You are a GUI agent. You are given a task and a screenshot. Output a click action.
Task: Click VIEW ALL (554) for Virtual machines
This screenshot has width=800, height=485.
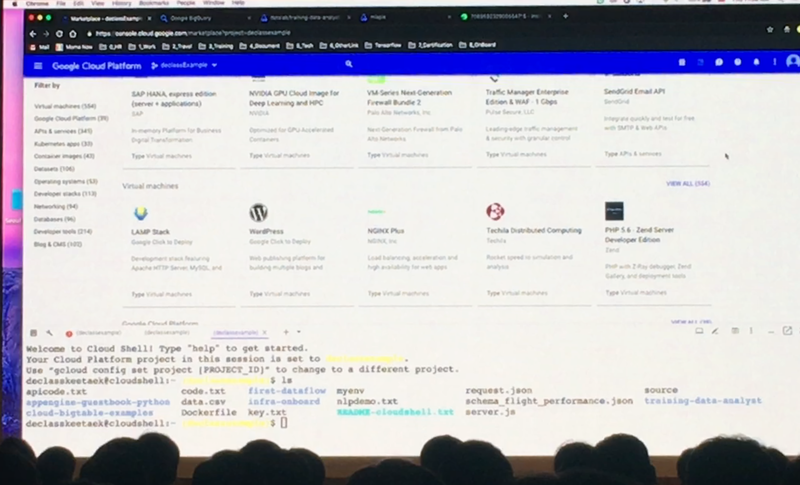(x=688, y=184)
